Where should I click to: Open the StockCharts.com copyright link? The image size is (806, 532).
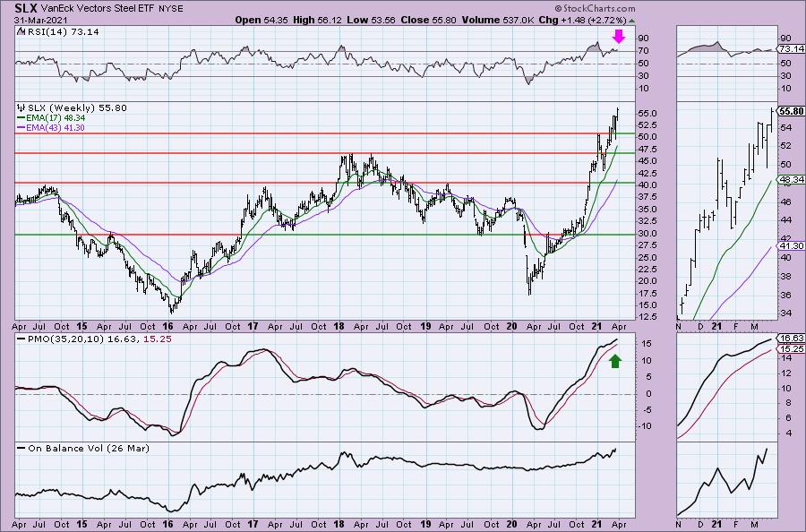coord(595,8)
